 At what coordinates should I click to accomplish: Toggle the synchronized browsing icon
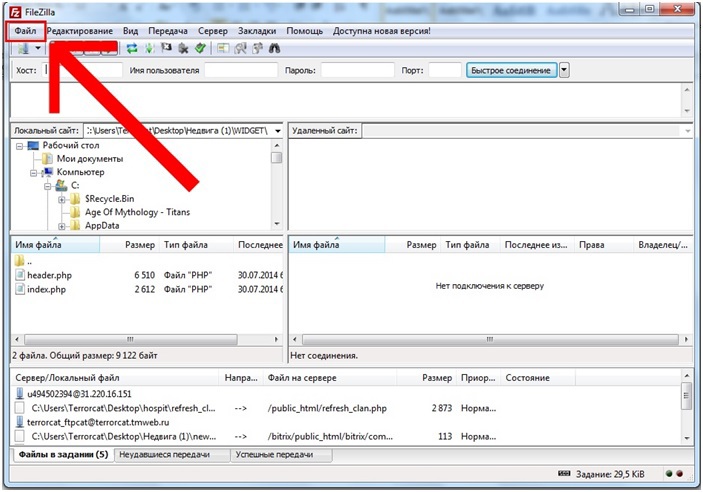pyautogui.click(x=258, y=48)
